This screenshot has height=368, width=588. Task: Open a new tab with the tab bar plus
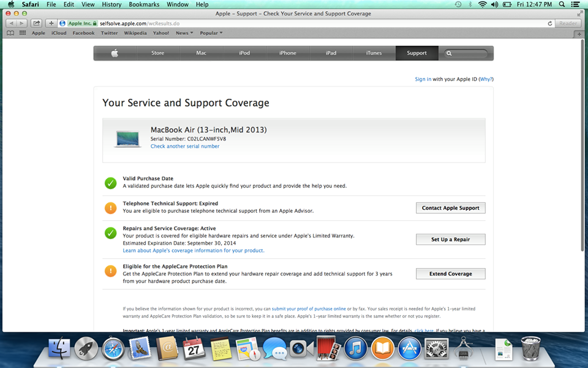coord(579,34)
